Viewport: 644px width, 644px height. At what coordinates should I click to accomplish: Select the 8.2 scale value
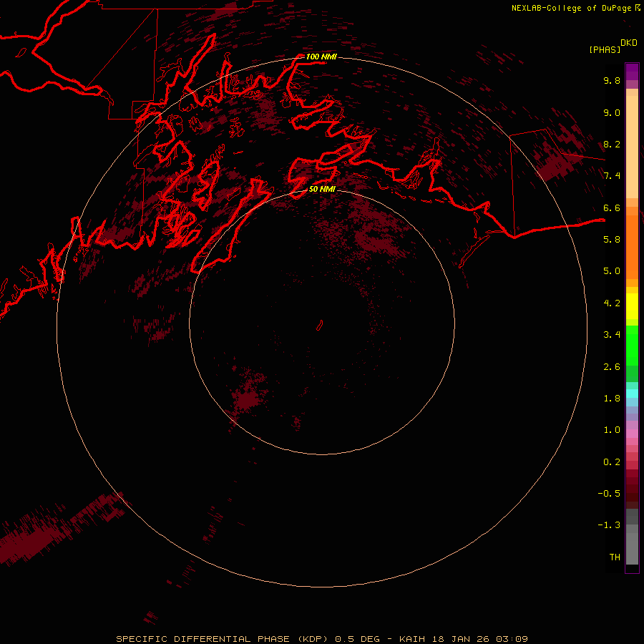(x=612, y=144)
